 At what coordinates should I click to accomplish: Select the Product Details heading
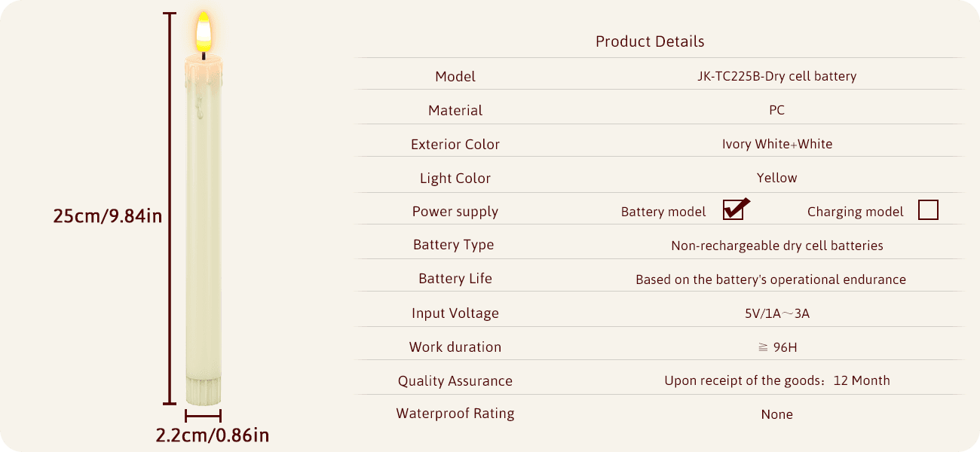(x=650, y=41)
